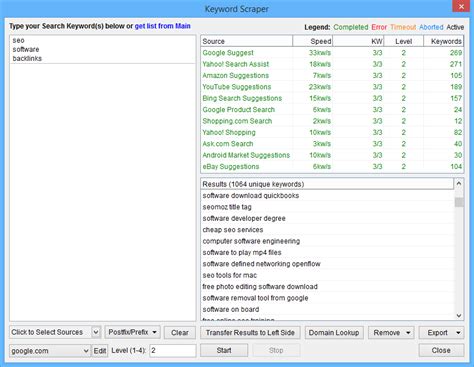Open the Export dropdown menu
The image size is (474, 367).
point(441,332)
